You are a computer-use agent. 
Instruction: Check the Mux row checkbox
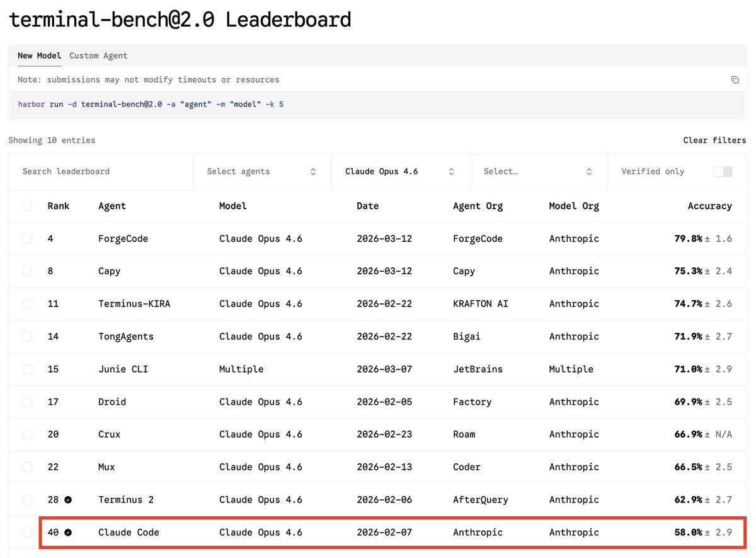tap(27, 467)
